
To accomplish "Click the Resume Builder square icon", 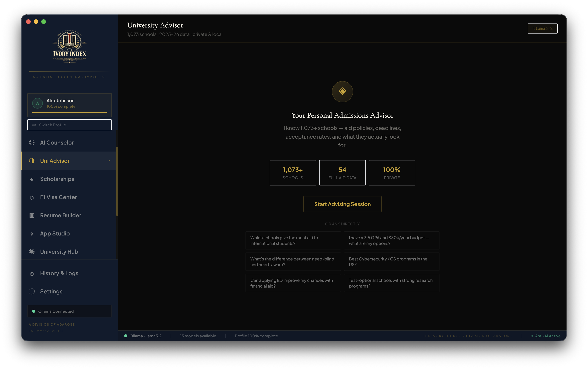I will pyautogui.click(x=32, y=215).
